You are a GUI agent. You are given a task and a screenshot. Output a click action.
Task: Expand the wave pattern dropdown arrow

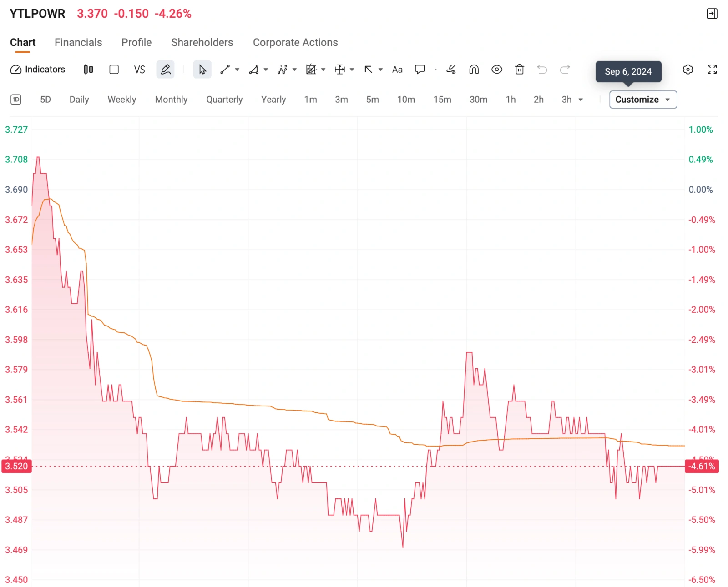coord(294,70)
